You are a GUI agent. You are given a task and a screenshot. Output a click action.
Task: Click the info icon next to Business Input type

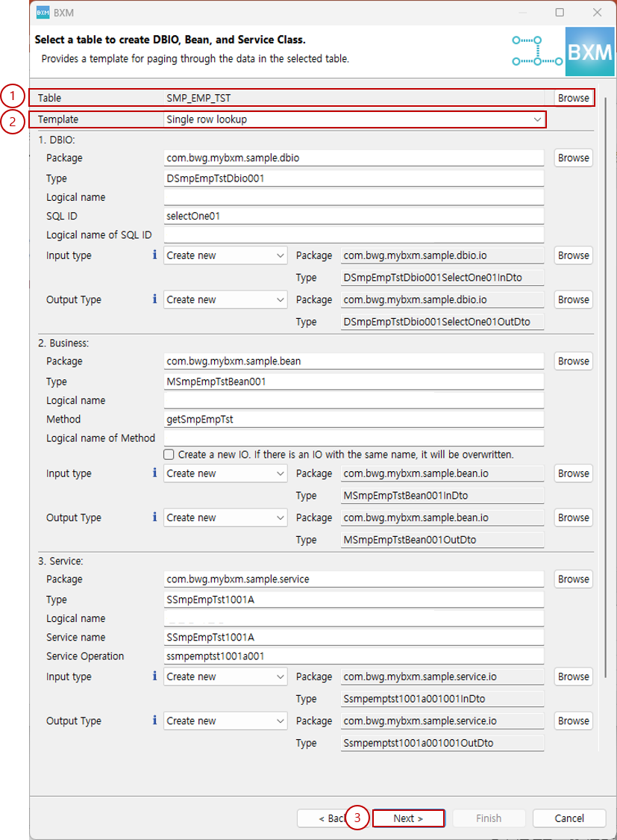[154, 473]
